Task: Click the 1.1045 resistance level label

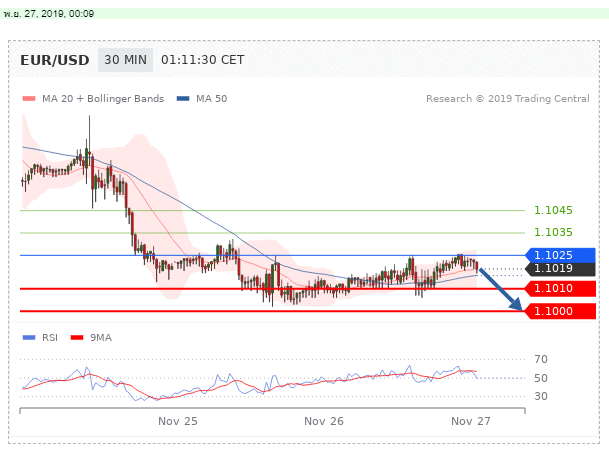Action: click(x=553, y=210)
